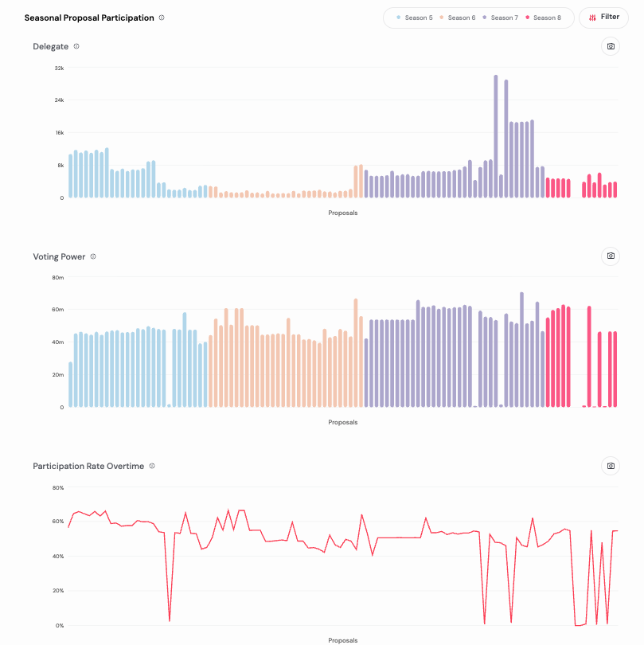644x645 pixels.
Task: Click the info icon beside Seasonal Proposal Participation
Action: click(x=162, y=18)
